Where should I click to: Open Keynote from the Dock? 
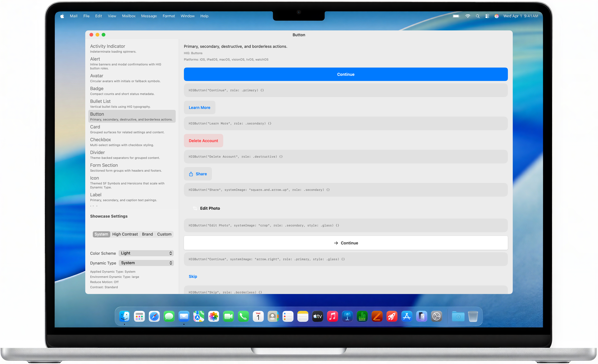point(347,316)
